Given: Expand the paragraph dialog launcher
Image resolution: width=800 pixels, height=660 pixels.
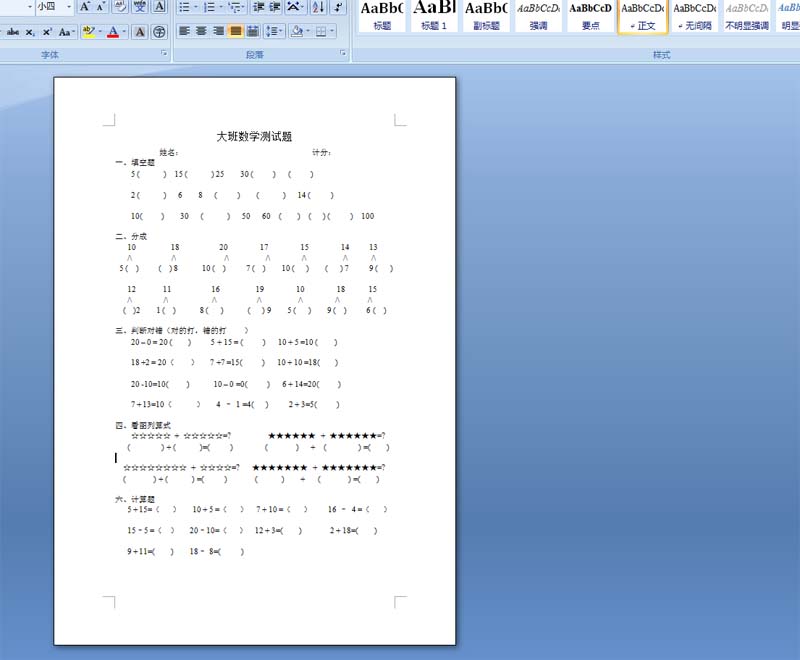Looking at the screenshot, I should click(345, 55).
